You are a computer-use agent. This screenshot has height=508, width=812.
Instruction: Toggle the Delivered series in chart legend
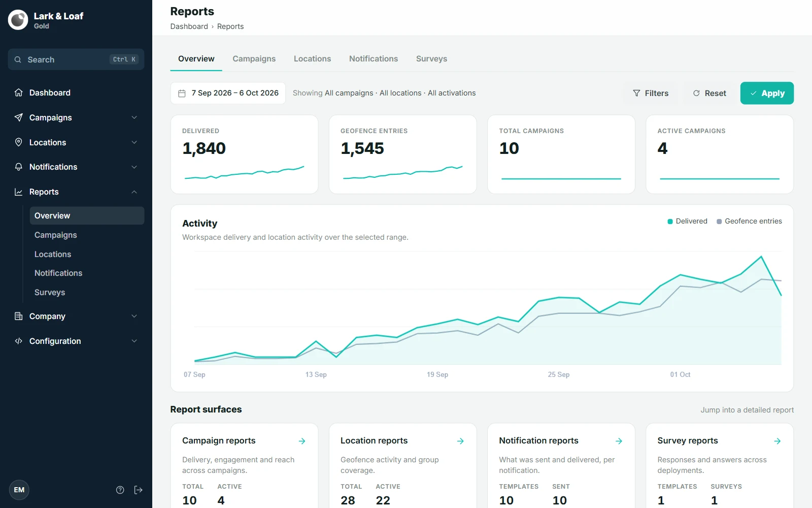pyautogui.click(x=687, y=221)
